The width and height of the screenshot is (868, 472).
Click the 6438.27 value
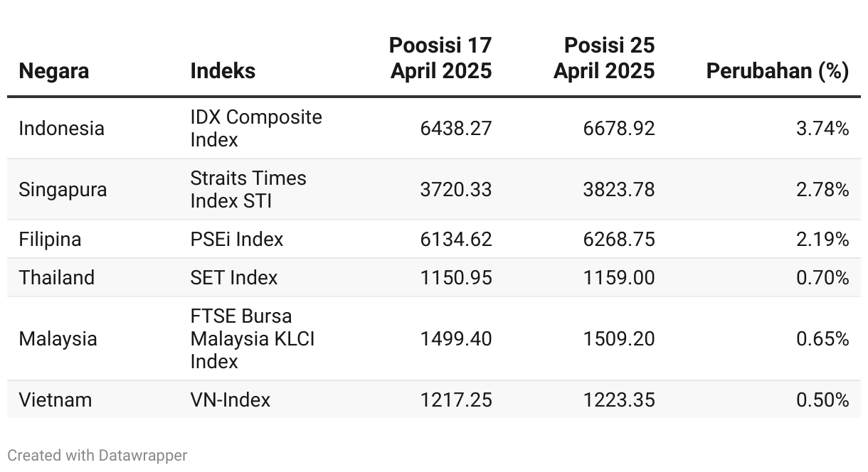[455, 129]
